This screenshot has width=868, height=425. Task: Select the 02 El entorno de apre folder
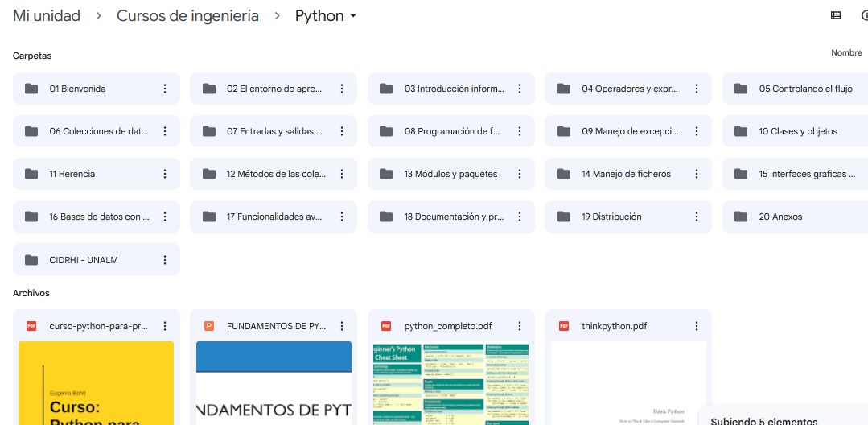pyautogui.click(x=274, y=89)
